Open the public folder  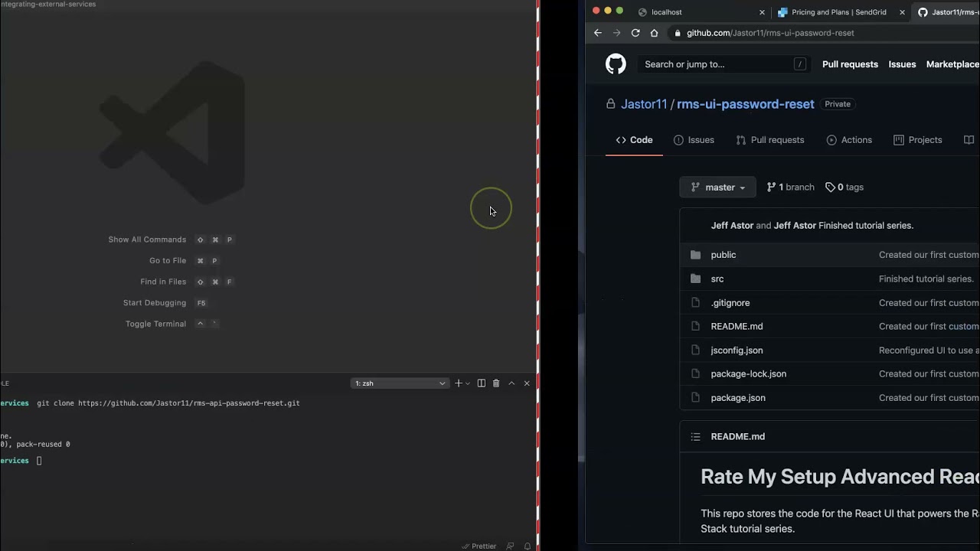[724, 255]
